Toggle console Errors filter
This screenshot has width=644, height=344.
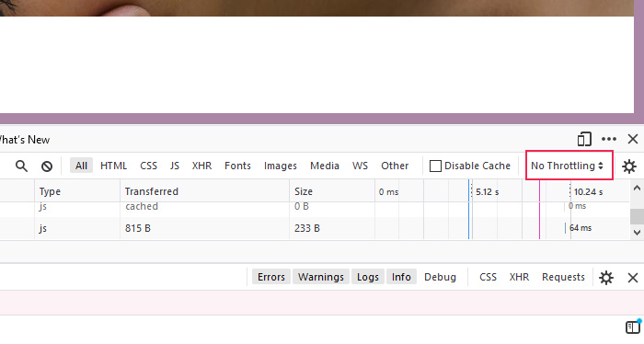pyautogui.click(x=271, y=277)
